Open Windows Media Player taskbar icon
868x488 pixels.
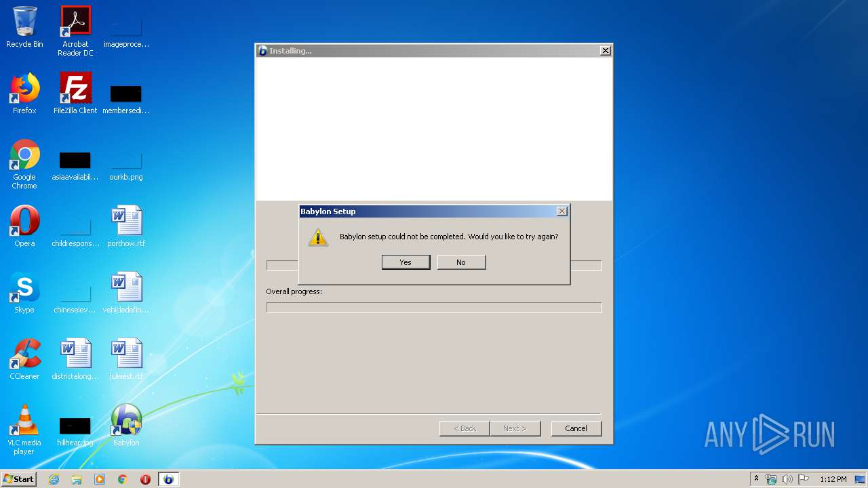[100, 479]
